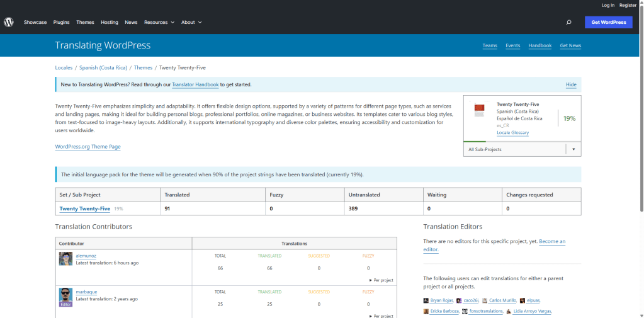The width and height of the screenshot is (644, 318).
Task: Open the Get News link
Action: pos(570,45)
